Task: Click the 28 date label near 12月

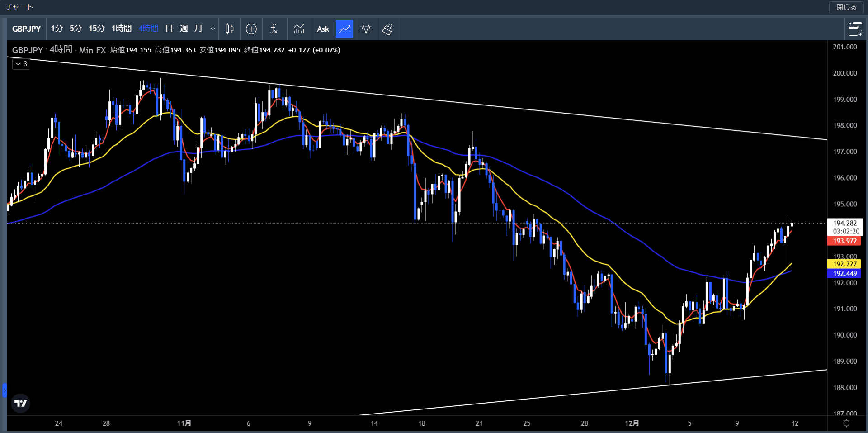Action: pyautogui.click(x=585, y=423)
